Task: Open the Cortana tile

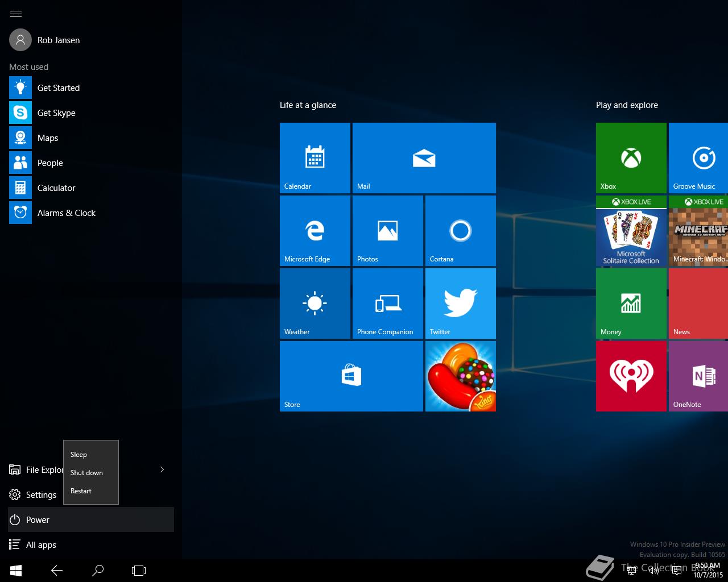Action: tap(461, 231)
